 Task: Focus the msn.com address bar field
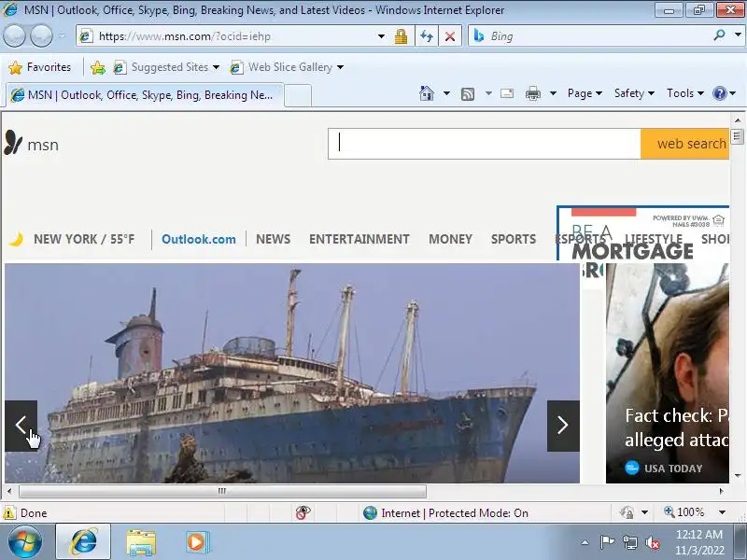click(x=229, y=36)
